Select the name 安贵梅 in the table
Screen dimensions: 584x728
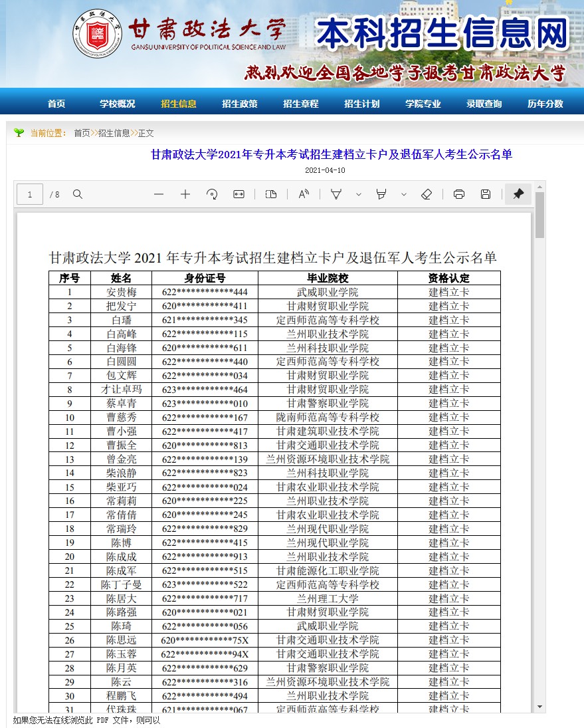121,292
